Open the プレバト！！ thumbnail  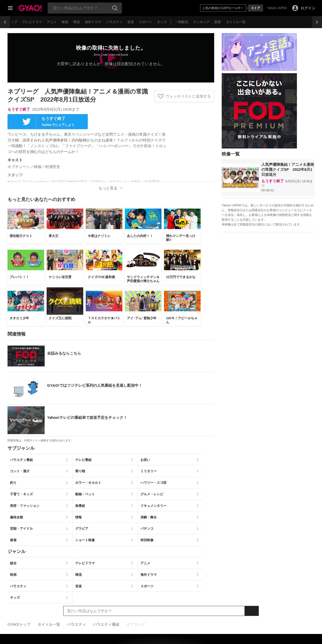click(26, 260)
